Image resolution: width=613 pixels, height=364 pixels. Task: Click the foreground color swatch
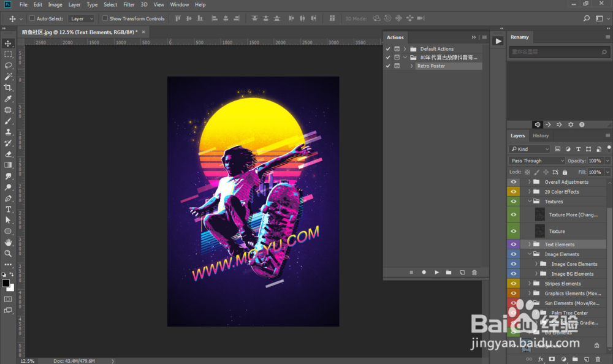tap(6, 284)
